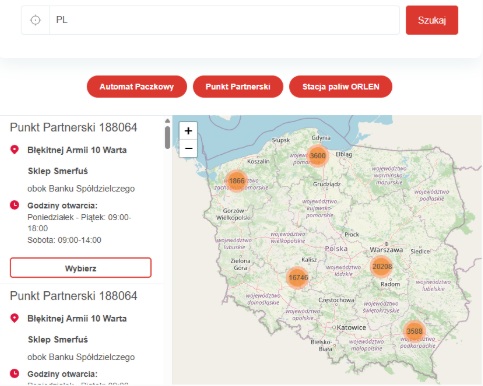The width and height of the screenshot is (483, 386).
Task: Click the Zielona Góra map label
Action: coord(240,264)
